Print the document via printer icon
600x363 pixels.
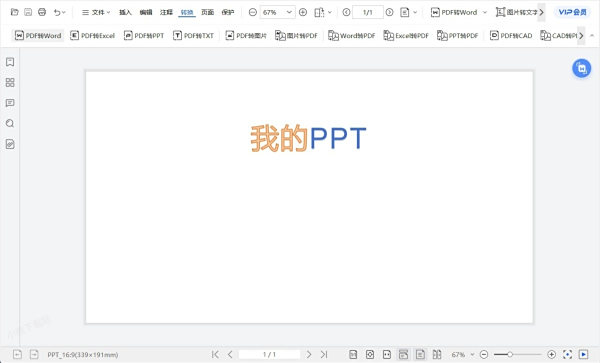(x=42, y=12)
